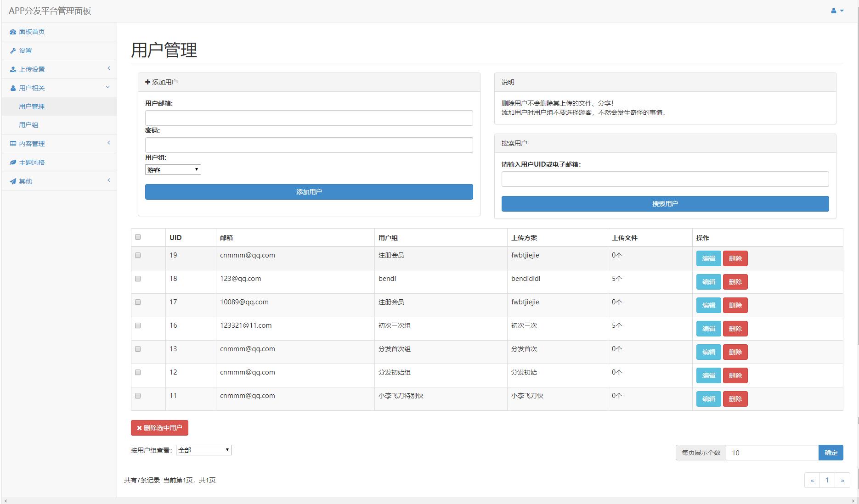Select the checkbox for user 123321@11.com
The height and width of the screenshot is (504, 859).
point(138,325)
